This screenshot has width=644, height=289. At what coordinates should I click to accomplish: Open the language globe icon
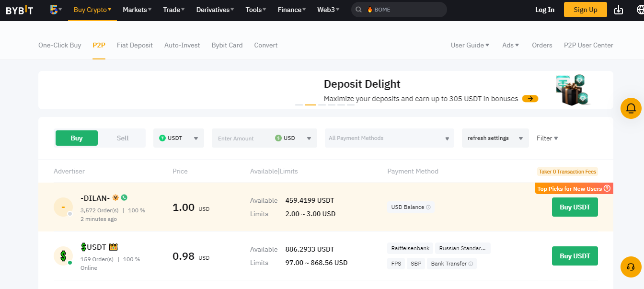tap(640, 10)
